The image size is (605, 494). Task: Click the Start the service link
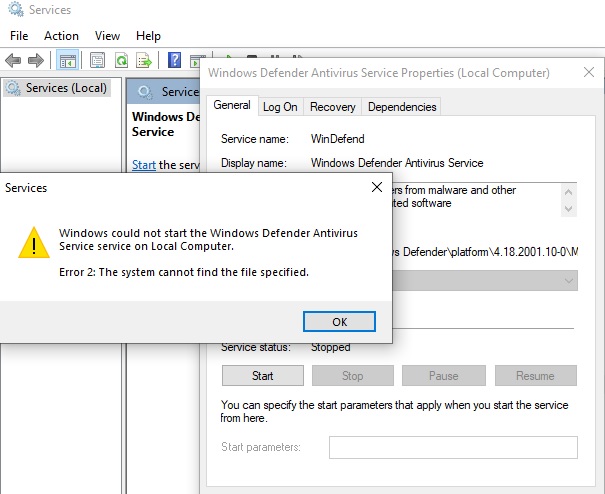[144, 165]
